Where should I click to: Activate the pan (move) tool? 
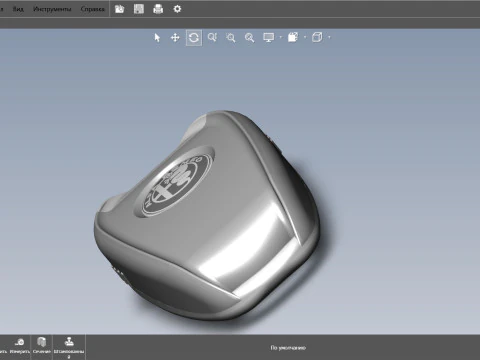coord(175,38)
